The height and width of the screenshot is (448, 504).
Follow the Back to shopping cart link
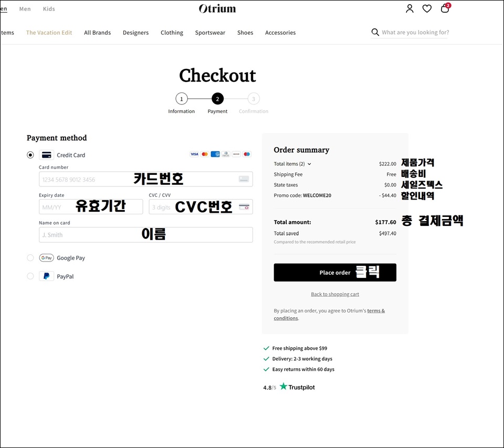coord(335,294)
